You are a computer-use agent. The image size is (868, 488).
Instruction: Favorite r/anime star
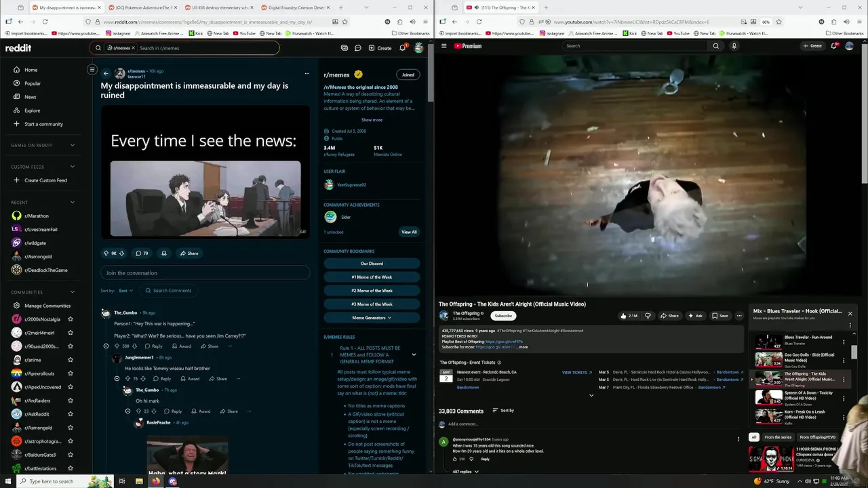click(x=71, y=360)
